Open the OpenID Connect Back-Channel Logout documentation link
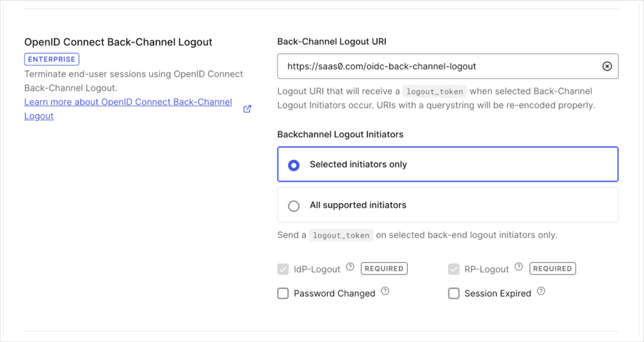The width and height of the screenshot is (644, 342). coord(128,102)
